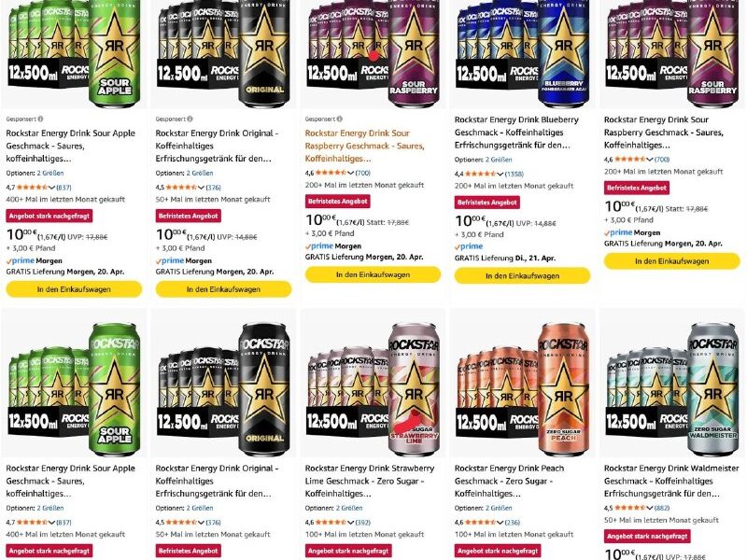Click the star rating of Waldmeister product
Screen dimensions: 747x560
[630, 508]
